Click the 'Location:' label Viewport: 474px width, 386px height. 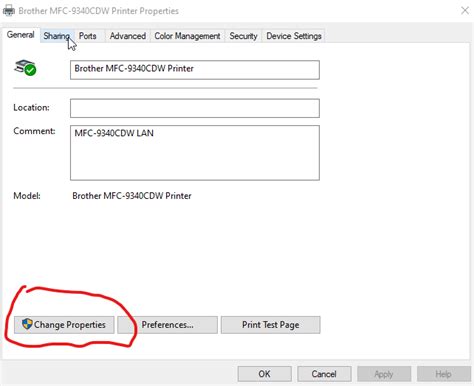coord(31,108)
